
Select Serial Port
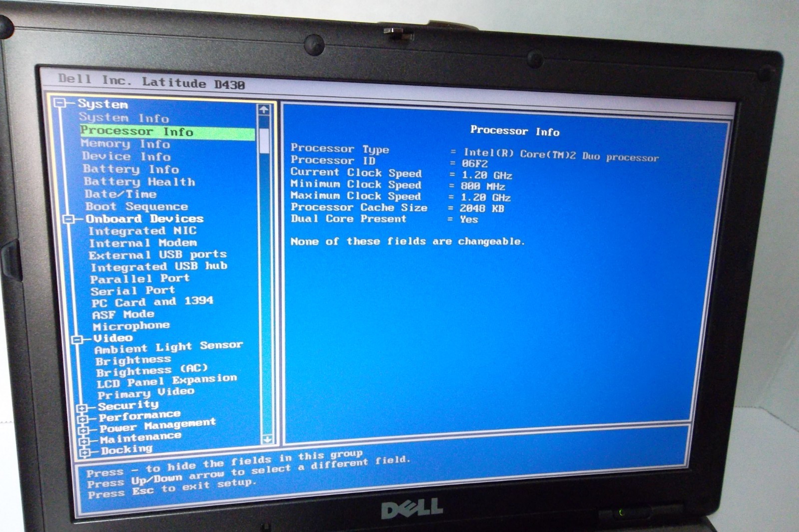point(133,290)
